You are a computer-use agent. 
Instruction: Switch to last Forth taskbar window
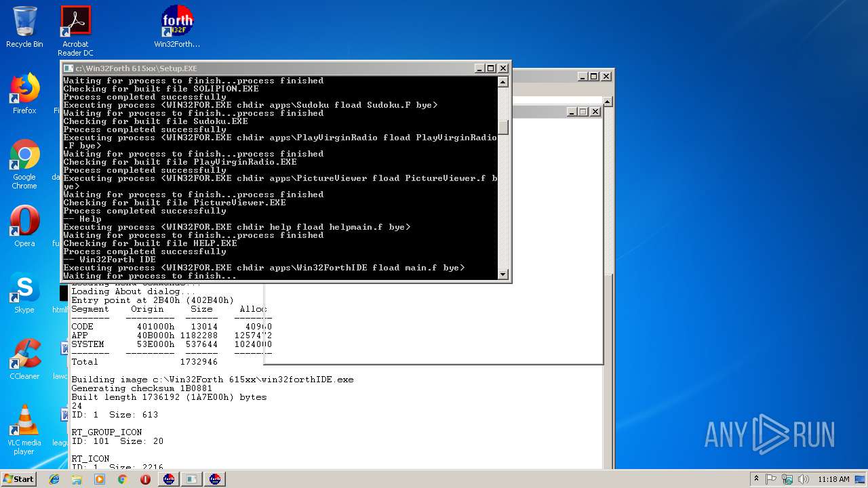point(215,479)
